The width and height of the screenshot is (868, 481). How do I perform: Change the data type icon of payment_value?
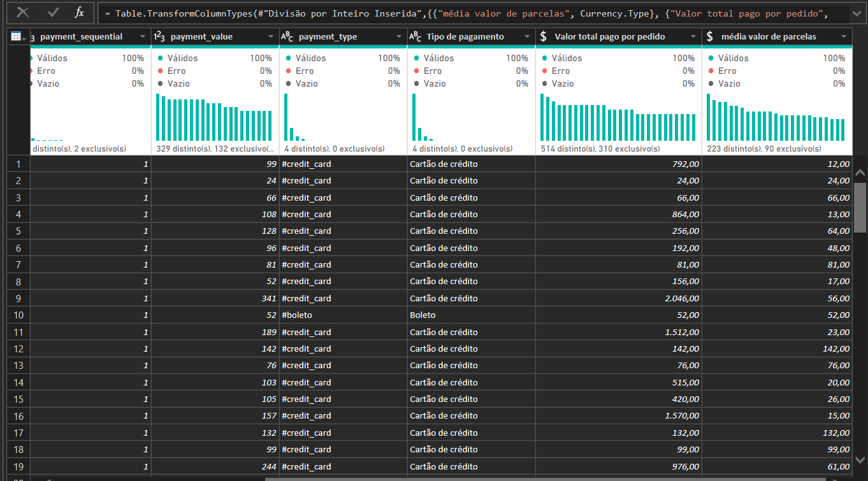(x=159, y=37)
